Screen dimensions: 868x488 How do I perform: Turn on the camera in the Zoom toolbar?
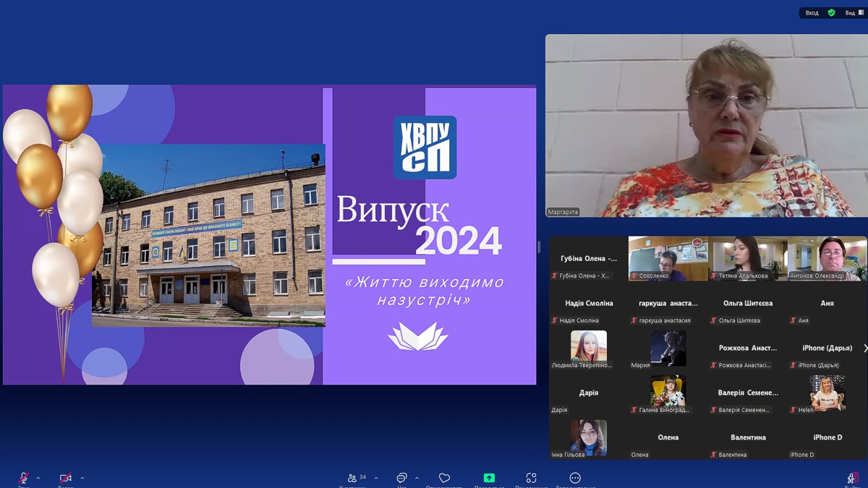click(x=66, y=478)
